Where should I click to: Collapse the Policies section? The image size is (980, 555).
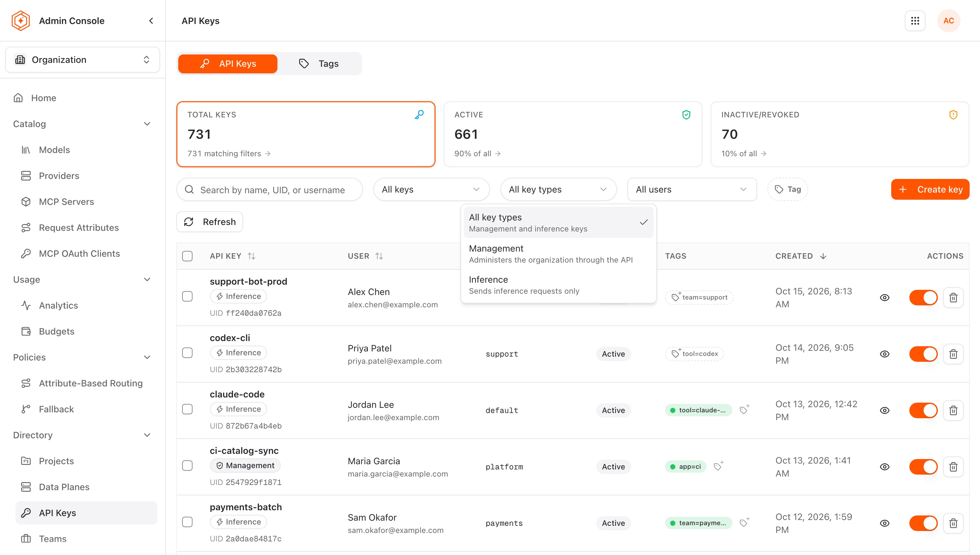(147, 357)
